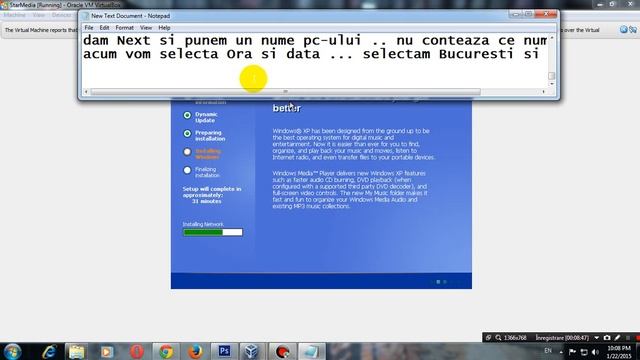
Task: Launch Firefox from the taskbar
Action: (195, 351)
